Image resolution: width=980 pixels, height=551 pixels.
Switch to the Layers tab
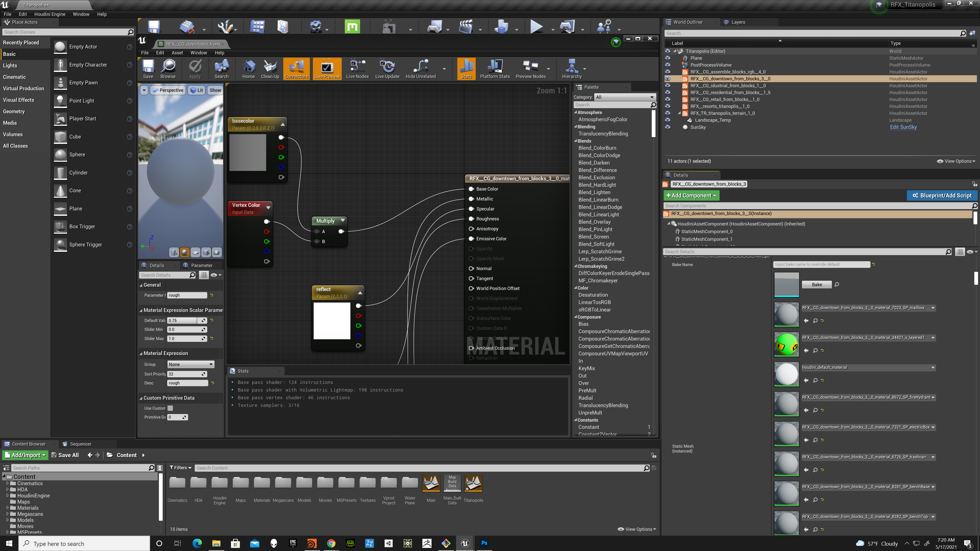click(738, 22)
